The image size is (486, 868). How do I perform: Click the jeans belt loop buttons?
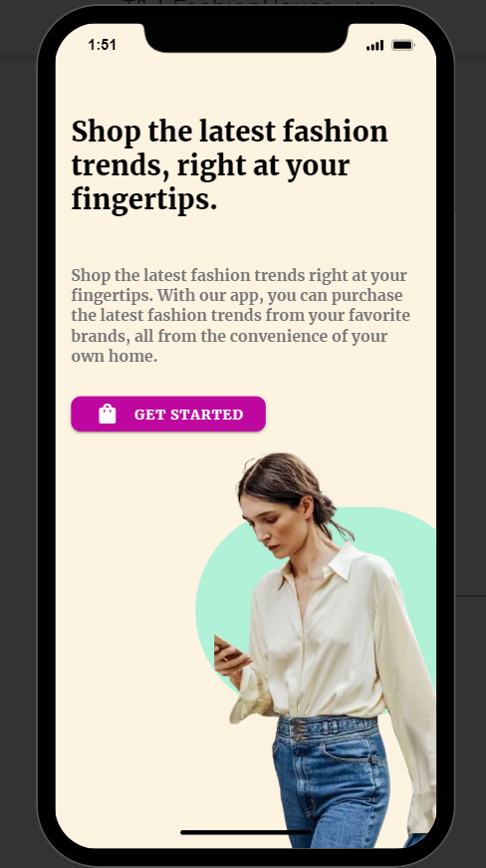(x=299, y=729)
